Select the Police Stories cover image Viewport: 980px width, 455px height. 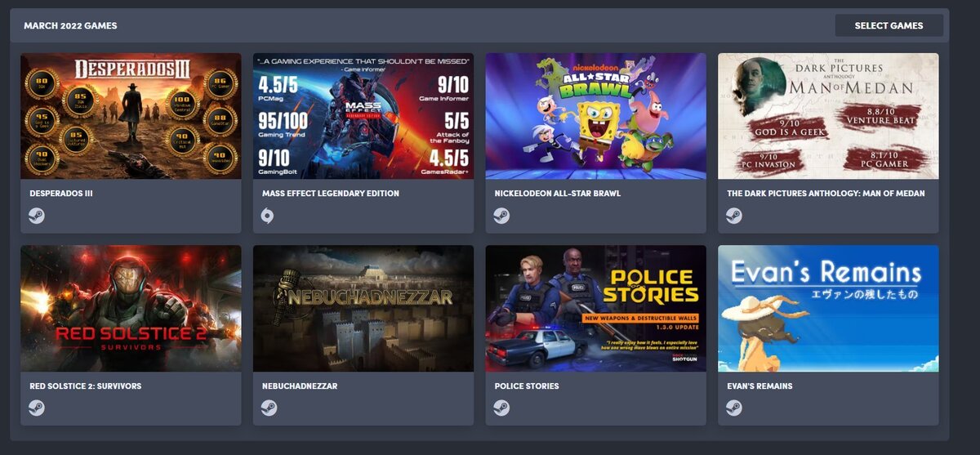(x=596, y=309)
